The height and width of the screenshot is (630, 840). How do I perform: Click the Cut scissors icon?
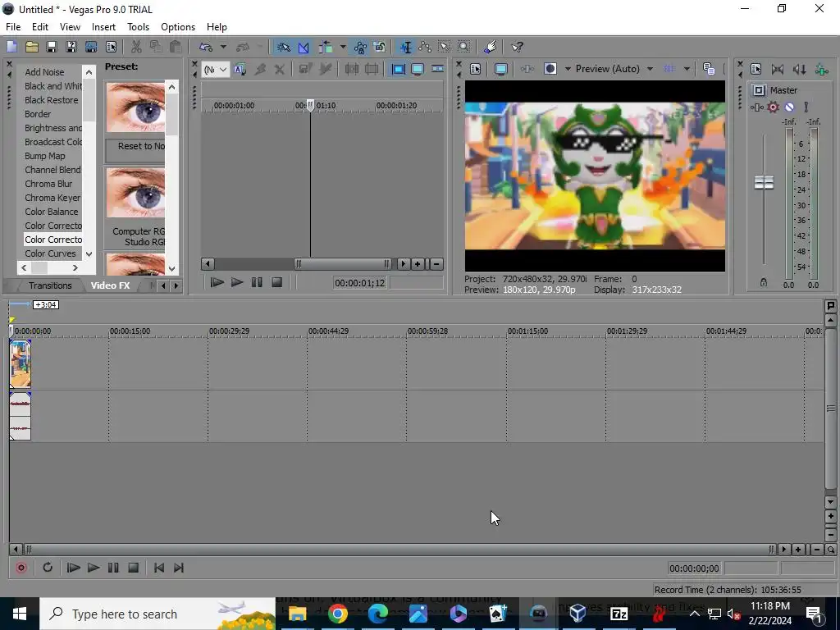pos(136,47)
